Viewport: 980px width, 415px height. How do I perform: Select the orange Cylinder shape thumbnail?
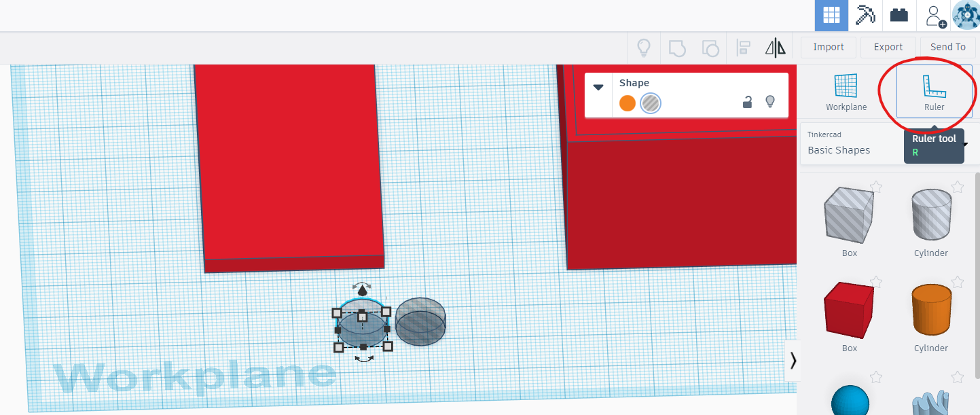[930, 309]
